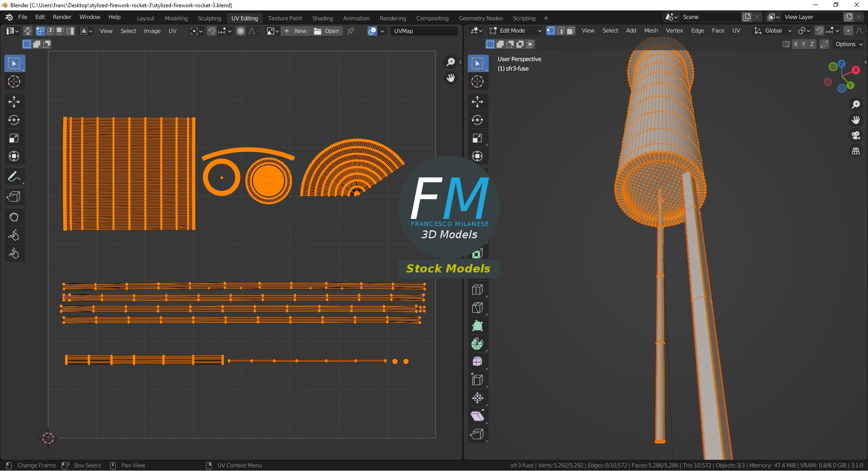Viewport: 868px width, 471px height.
Task: Activate the Knife tool
Action: pyautogui.click(x=477, y=308)
